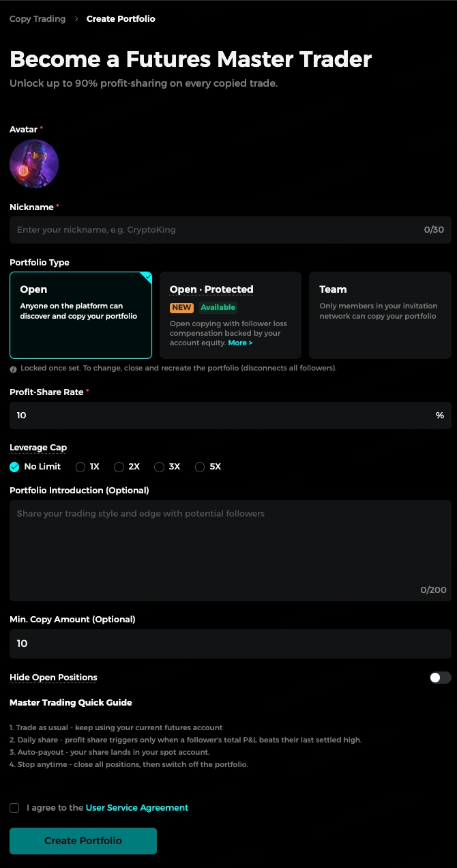Check the User Service Agreement checkbox

(14, 808)
